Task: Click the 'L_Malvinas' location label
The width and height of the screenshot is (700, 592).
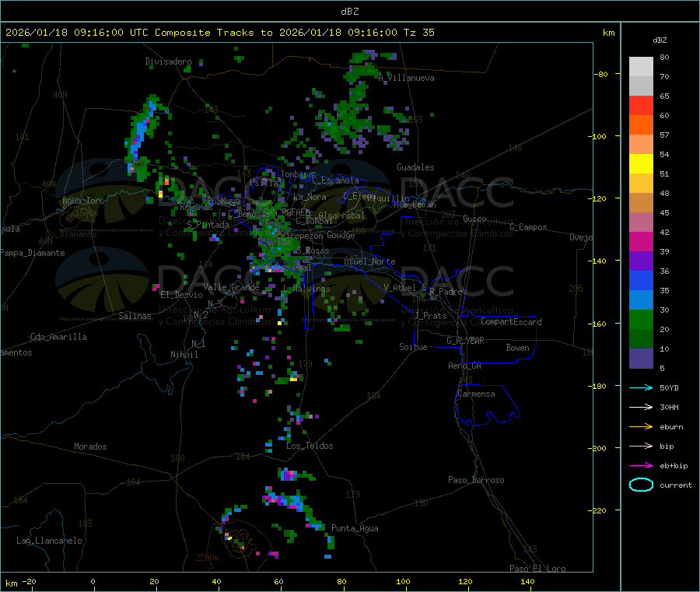Action: (x=306, y=289)
